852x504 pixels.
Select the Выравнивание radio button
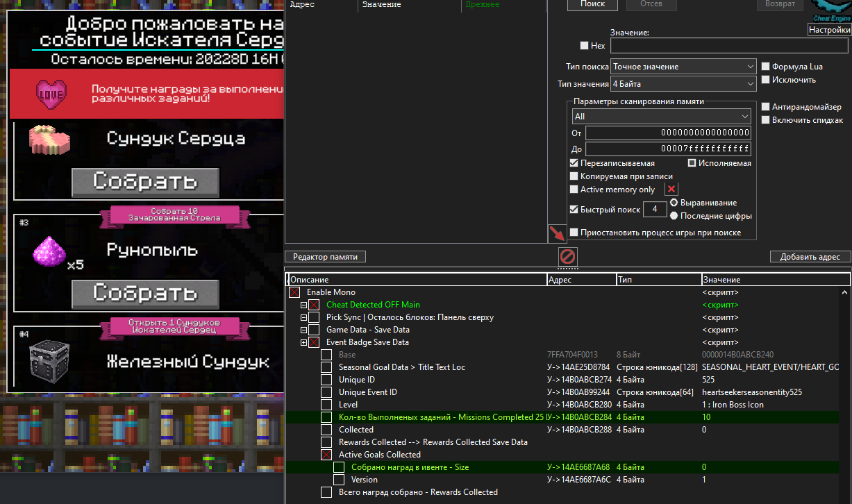pyautogui.click(x=674, y=203)
